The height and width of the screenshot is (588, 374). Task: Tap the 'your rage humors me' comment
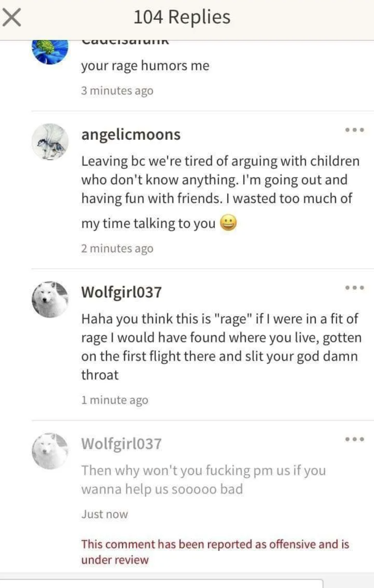(x=145, y=66)
